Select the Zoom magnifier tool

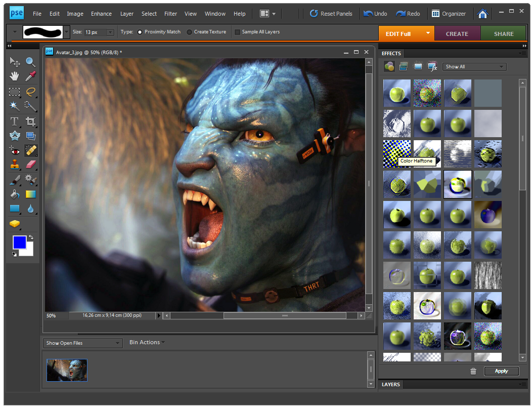pyautogui.click(x=30, y=62)
